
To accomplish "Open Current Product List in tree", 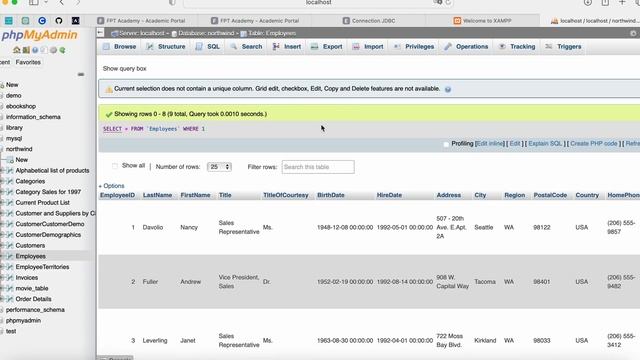I will tap(42, 202).
